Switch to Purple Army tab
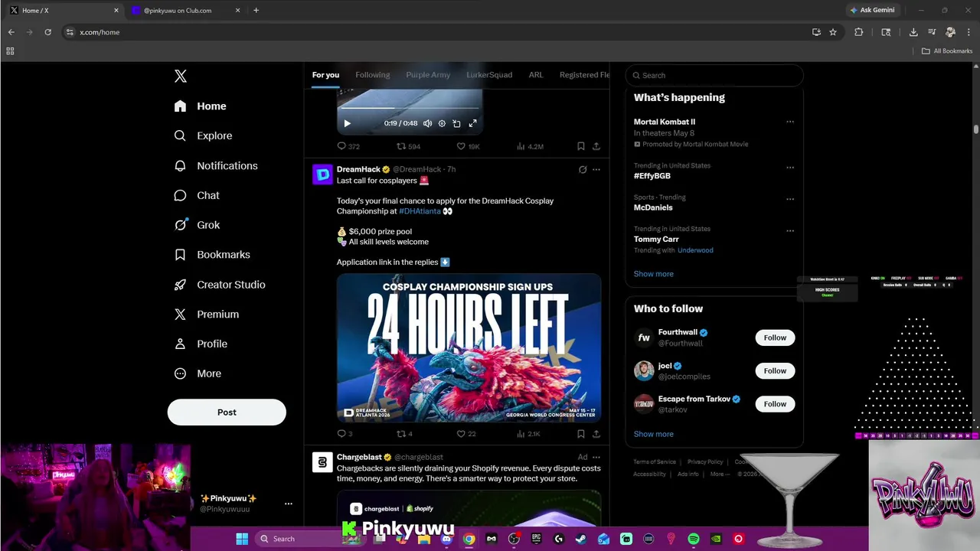 pyautogui.click(x=428, y=75)
